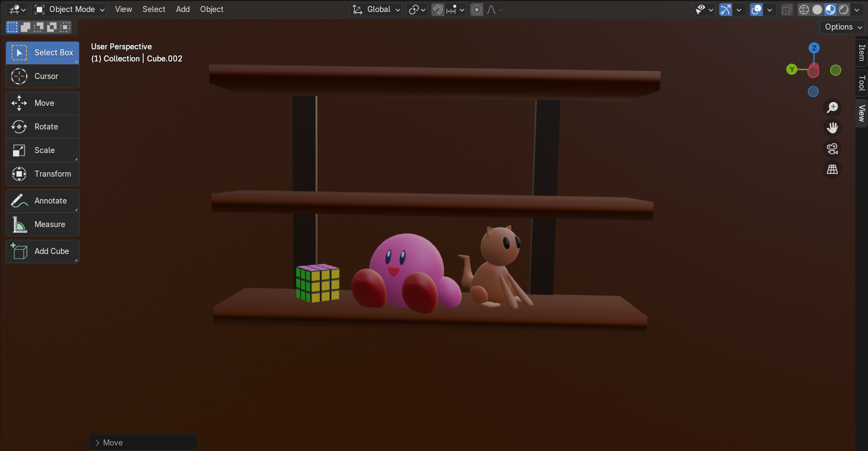Screen dimensions: 868x451
Task: Activate the Cursor tool
Action: (x=42, y=76)
